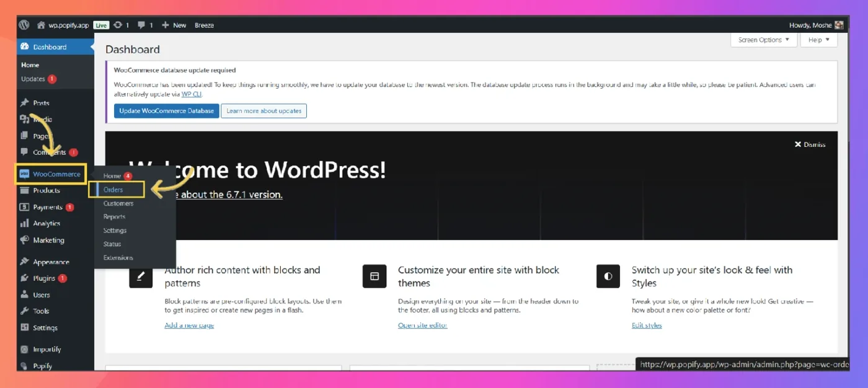Click the Dashboard page heading
This screenshot has height=388, width=868.
[x=133, y=50]
